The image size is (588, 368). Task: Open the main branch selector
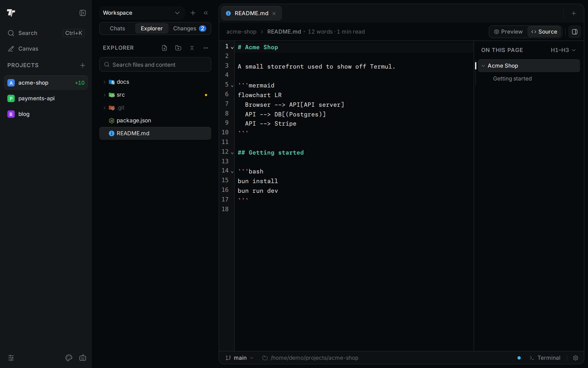240,358
